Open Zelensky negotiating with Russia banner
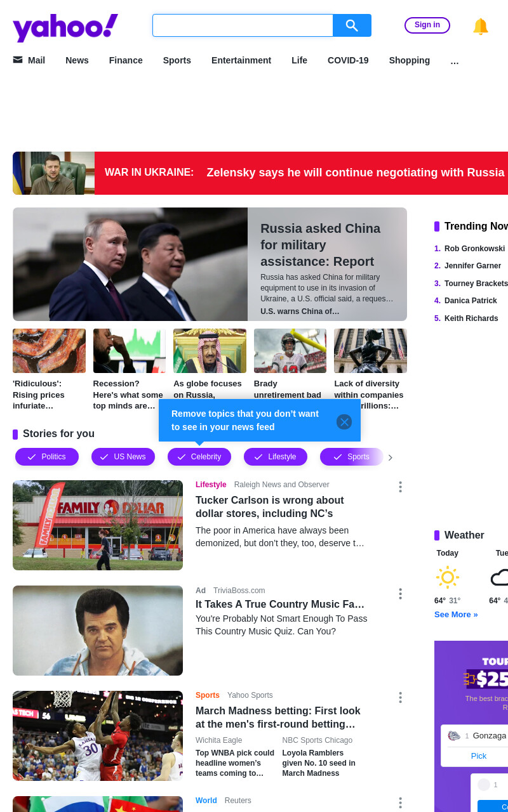Image resolution: width=508 pixels, height=812 pixels. pos(356,173)
